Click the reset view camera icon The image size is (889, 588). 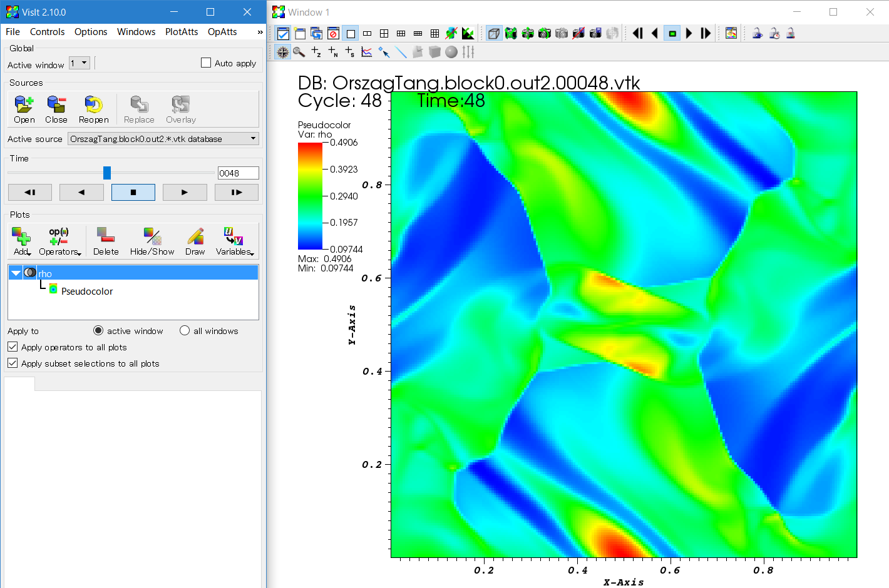(511, 33)
